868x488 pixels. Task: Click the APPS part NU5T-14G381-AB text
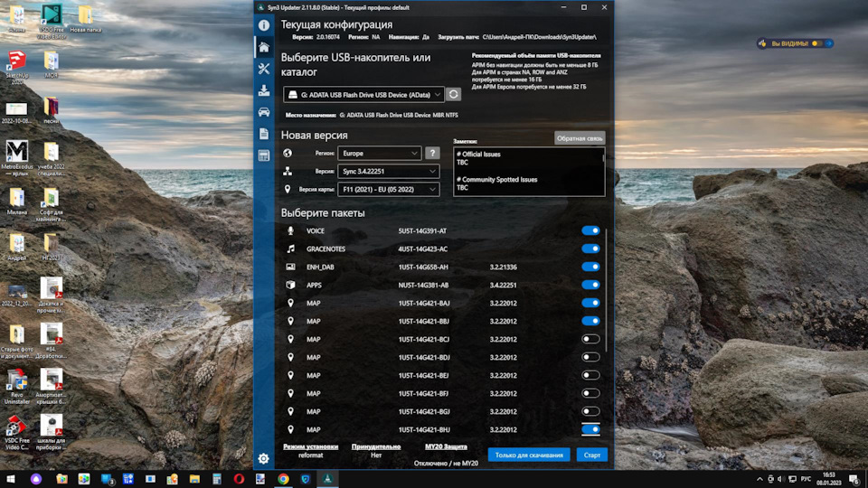coord(423,285)
